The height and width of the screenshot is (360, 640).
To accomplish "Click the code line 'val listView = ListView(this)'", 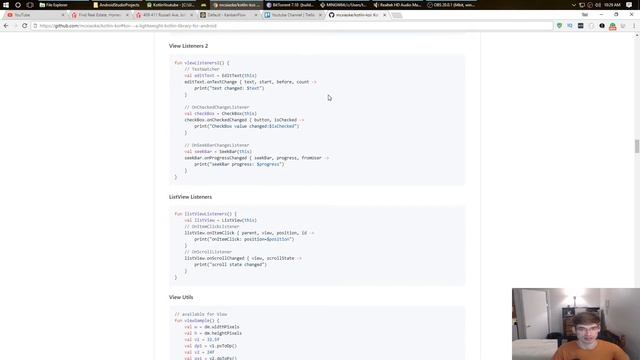I will (x=220, y=220).
